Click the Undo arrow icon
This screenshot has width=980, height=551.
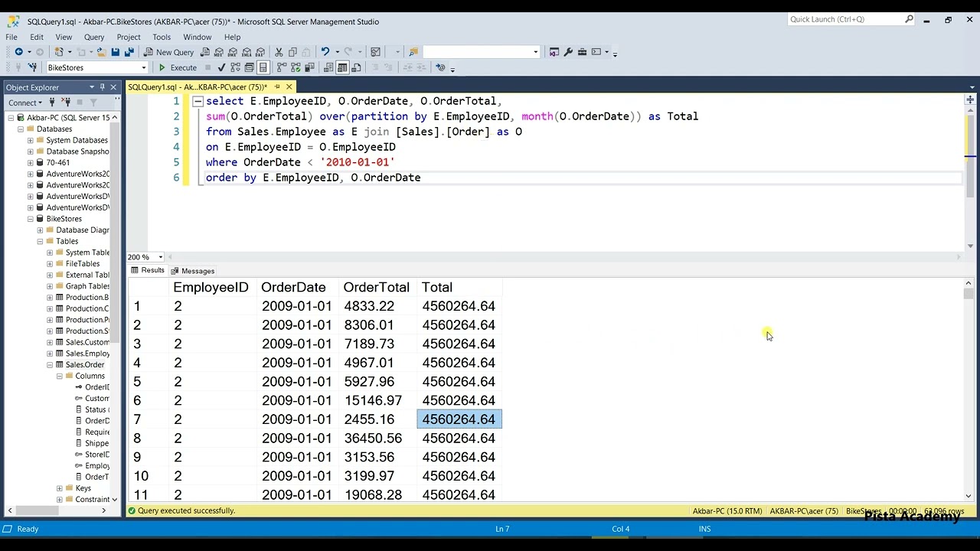pyautogui.click(x=325, y=52)
